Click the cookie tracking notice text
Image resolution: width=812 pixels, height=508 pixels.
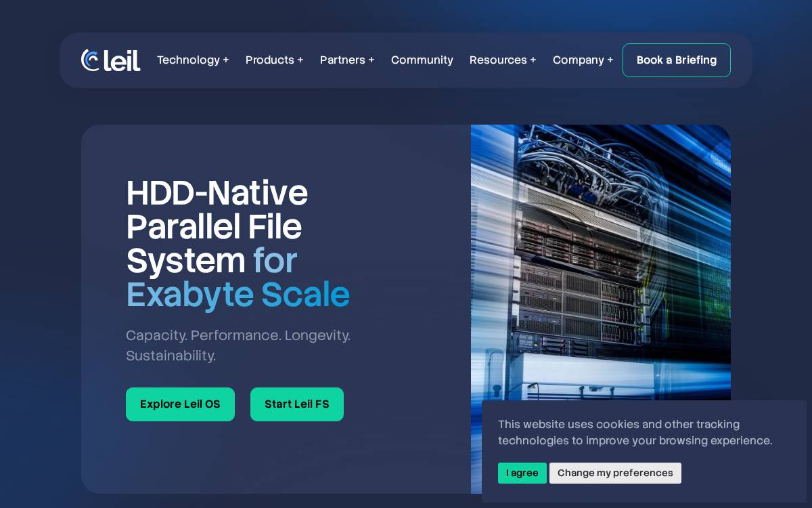(x=635, y=433)
